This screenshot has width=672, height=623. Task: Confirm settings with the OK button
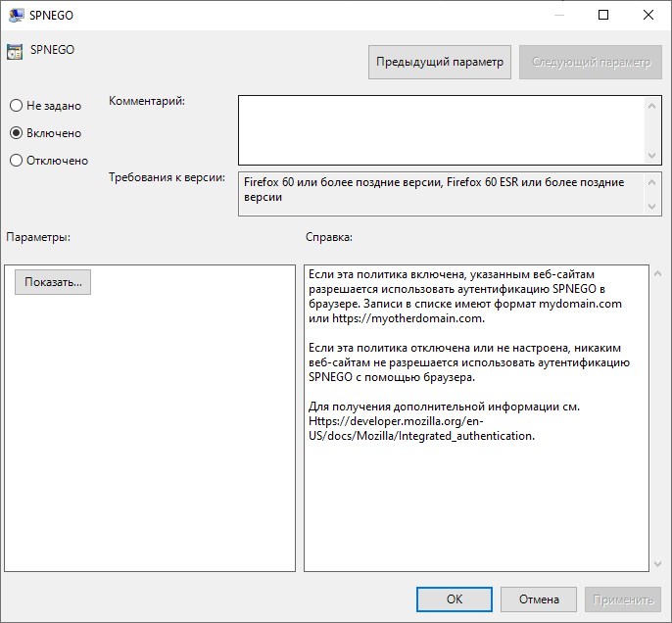coord(454,599)
